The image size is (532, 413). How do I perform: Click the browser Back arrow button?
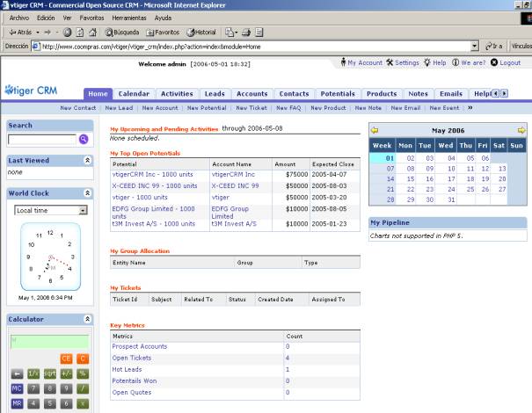(x=20, y=33)
